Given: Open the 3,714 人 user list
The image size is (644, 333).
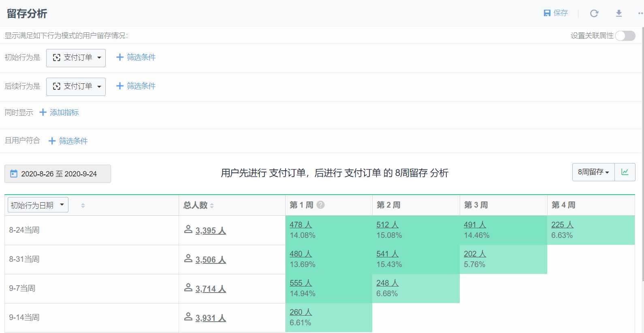Looking at the screenshot, I should 211,289.
